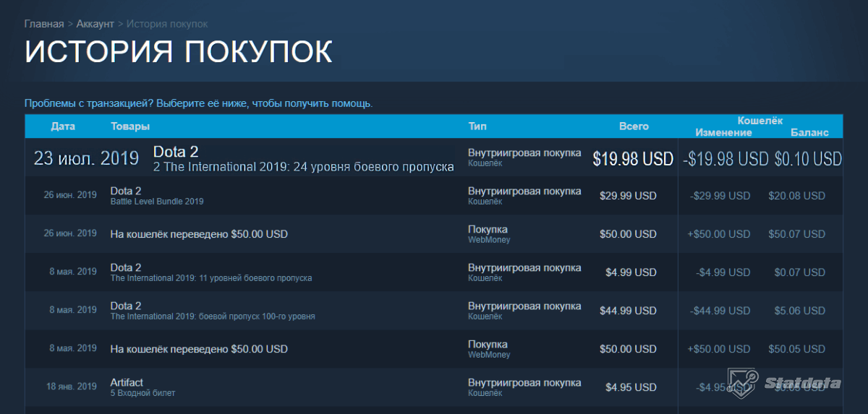Click the Баланс column header
This screenshot has height=414, width=868.
pos(809,132)
